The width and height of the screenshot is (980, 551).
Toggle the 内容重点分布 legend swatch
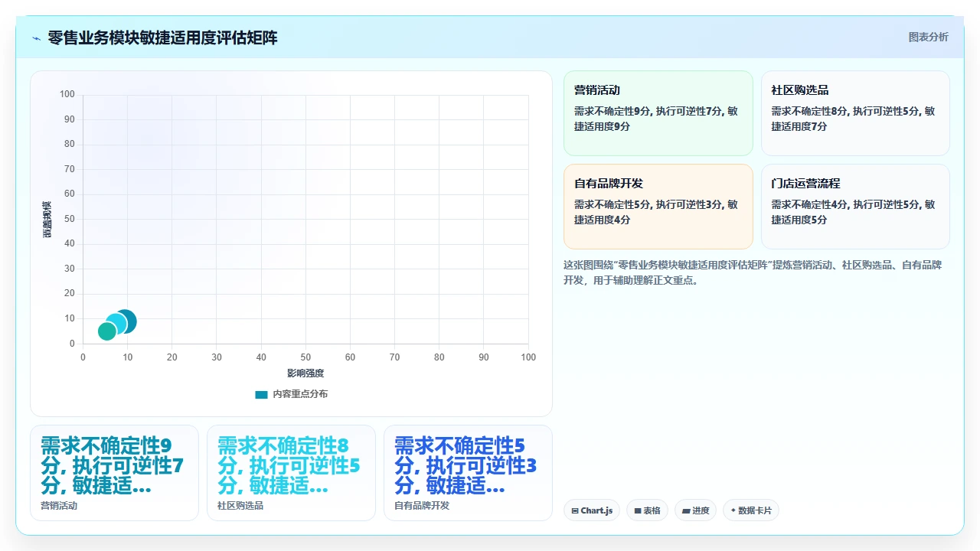click(262, 394)
